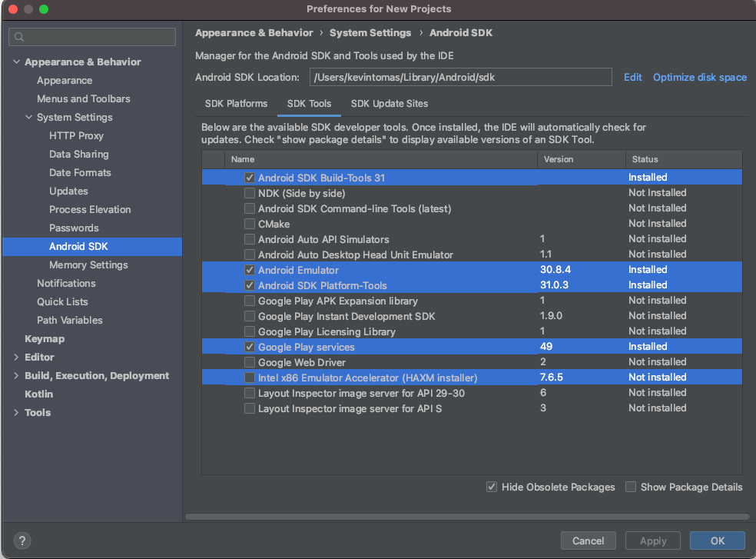
Task: Check the NDK (Side by side) checkbox
Action: tap(249, 193)
